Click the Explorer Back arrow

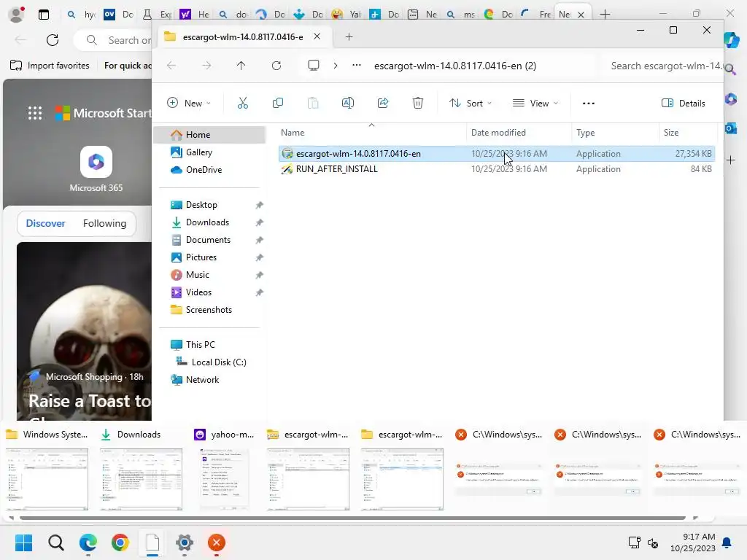(x=171, y=66)
